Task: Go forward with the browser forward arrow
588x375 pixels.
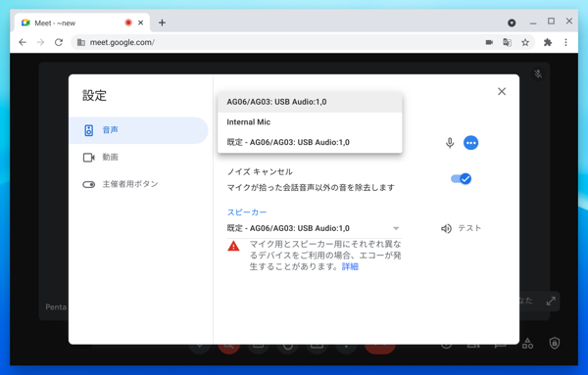Action: point(40,42)
